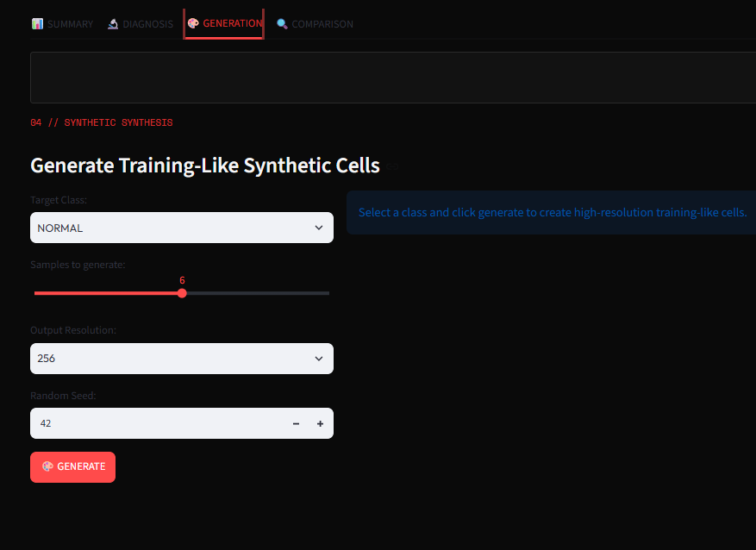The width and height of the screenshot is (756, 550).
Task: Click the anchor link icon beside the heading
Action: 392,166
